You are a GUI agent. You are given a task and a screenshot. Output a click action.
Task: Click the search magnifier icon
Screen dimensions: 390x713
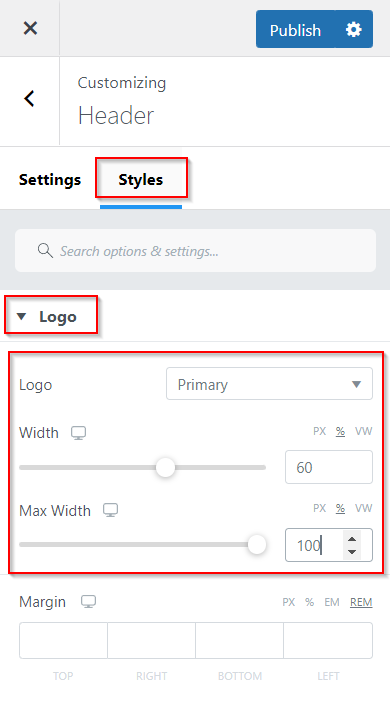tap(45, 251)
